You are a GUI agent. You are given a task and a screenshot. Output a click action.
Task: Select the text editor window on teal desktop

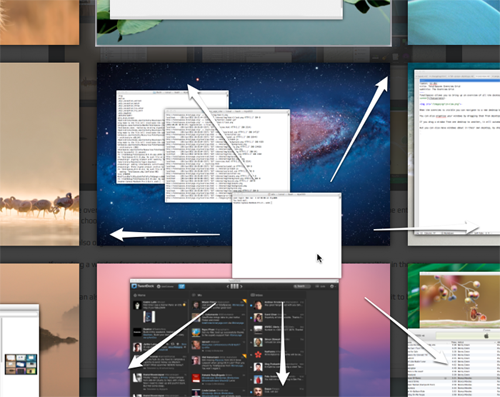pyautogui.click(x=457, y=153)
